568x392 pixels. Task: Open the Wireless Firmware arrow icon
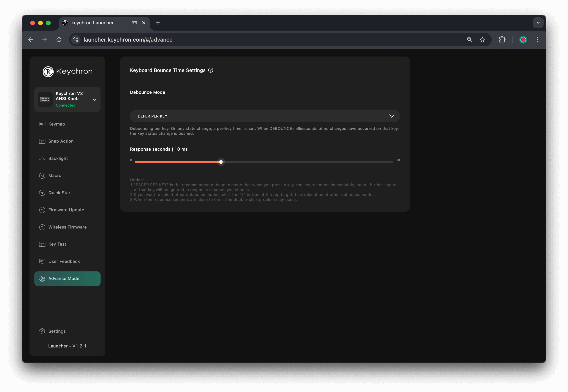(42, 227)
